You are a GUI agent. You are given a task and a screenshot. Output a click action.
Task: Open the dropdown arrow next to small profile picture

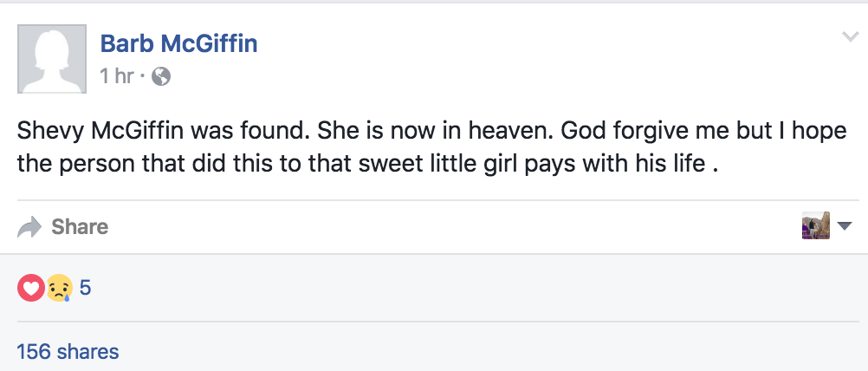coord(845,227)
